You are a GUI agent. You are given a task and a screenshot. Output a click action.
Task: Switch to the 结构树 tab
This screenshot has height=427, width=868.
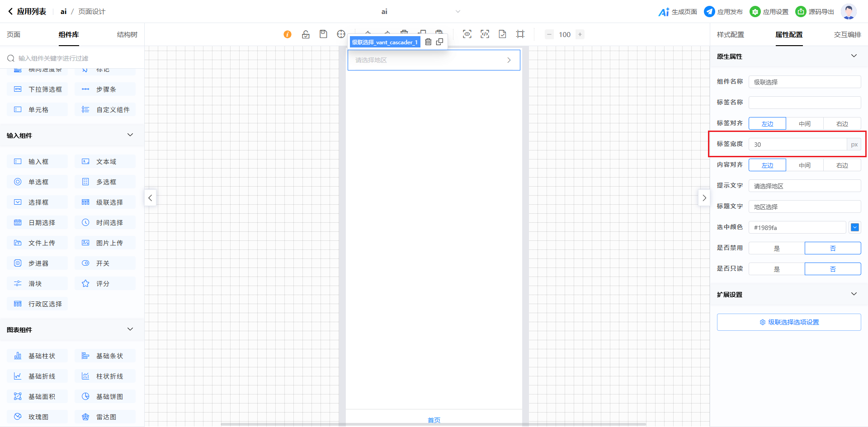[127, 35]
